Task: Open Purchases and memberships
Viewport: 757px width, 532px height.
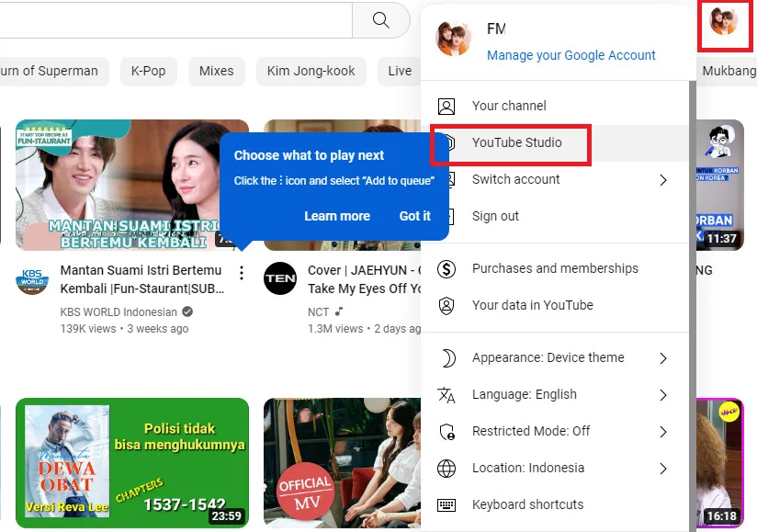Action: (x=555, y=269)
